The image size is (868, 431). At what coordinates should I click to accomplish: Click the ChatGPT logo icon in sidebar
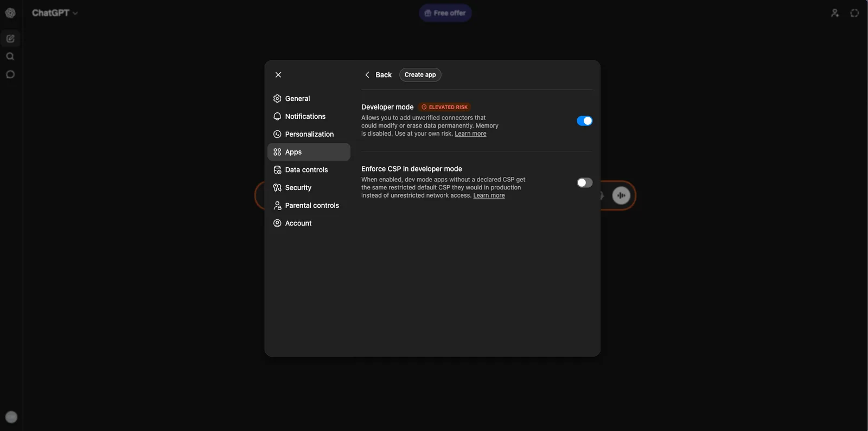[x=10, y=13]
